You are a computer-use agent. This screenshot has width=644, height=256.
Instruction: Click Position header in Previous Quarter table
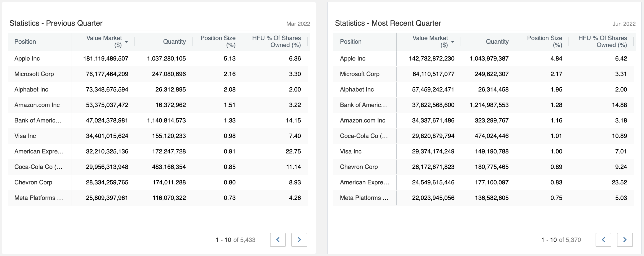pyautogui.click(x=25, y=41)
